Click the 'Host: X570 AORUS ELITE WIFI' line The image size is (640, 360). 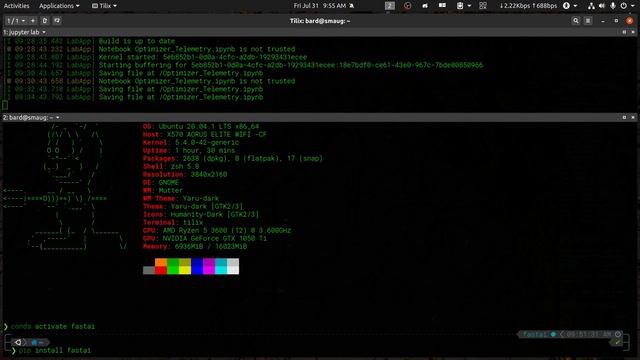click(x=205, y=134)
